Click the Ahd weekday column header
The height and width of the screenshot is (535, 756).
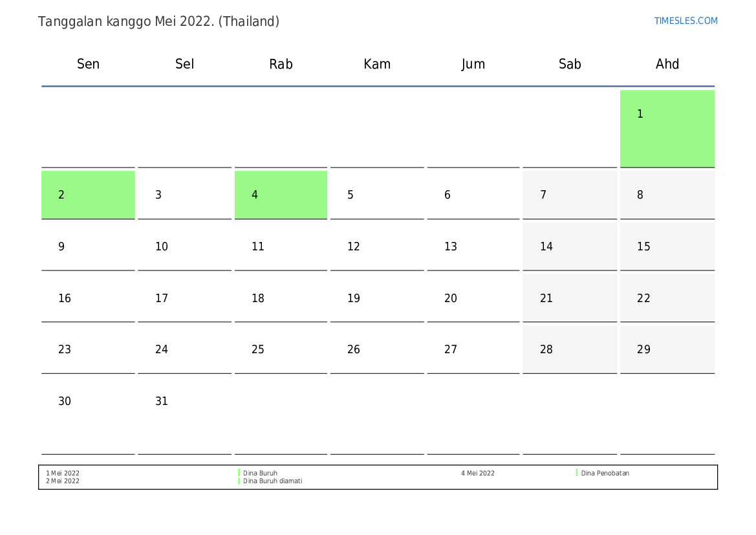click(667, 64)
